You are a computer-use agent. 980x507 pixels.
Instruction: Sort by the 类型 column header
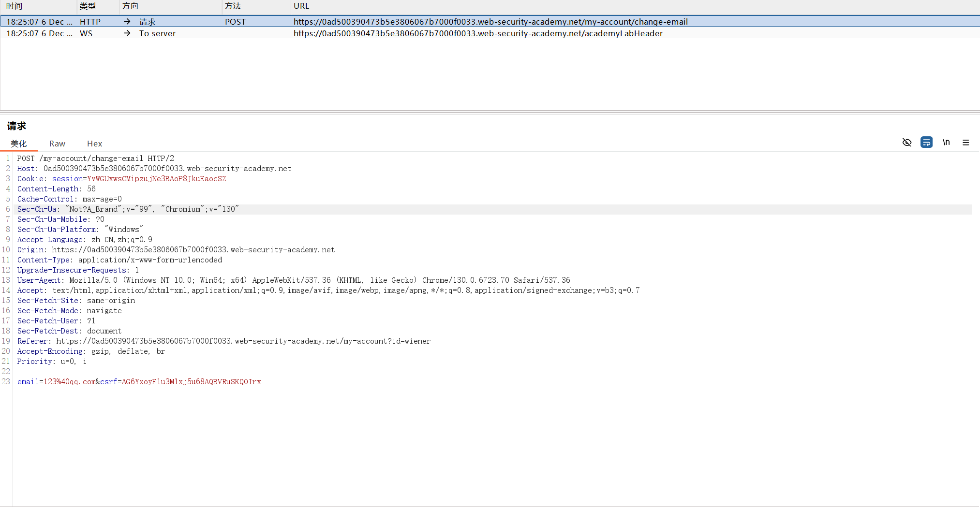88,6
